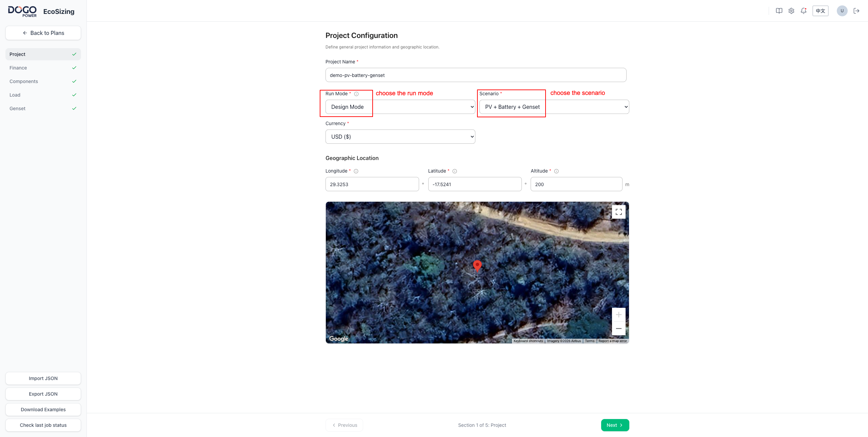Click the Run Mode info icon
This screenshot has height=437, width=868.
pyautogui.click(x=356, y=94)
